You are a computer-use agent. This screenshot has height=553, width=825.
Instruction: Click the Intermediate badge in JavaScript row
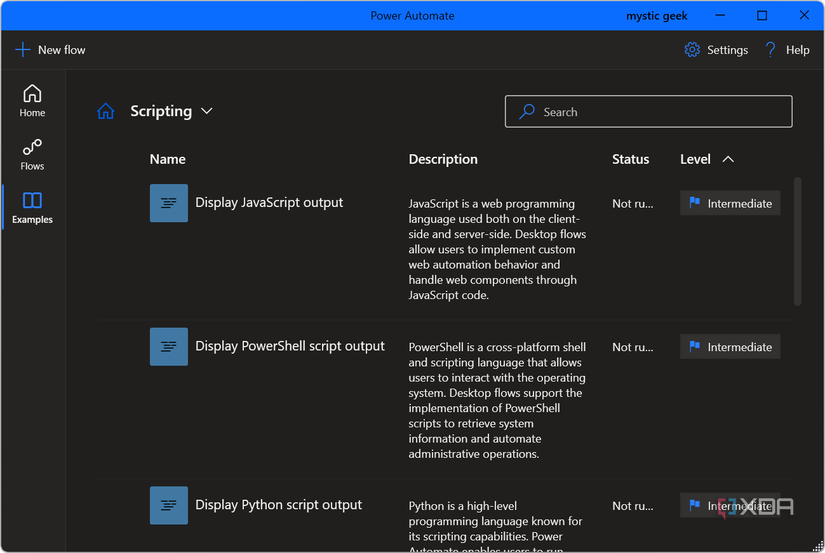[730, 203]
